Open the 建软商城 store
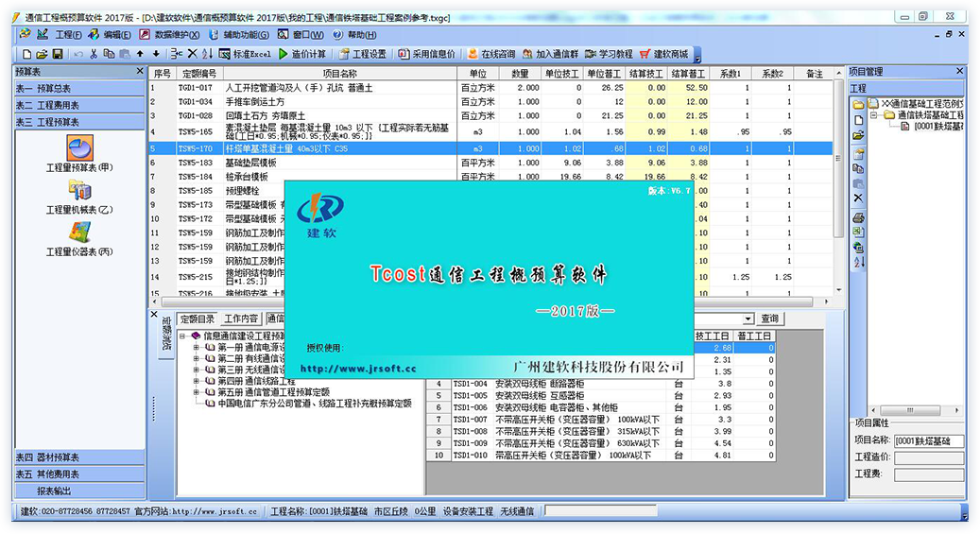 point(663,55)
